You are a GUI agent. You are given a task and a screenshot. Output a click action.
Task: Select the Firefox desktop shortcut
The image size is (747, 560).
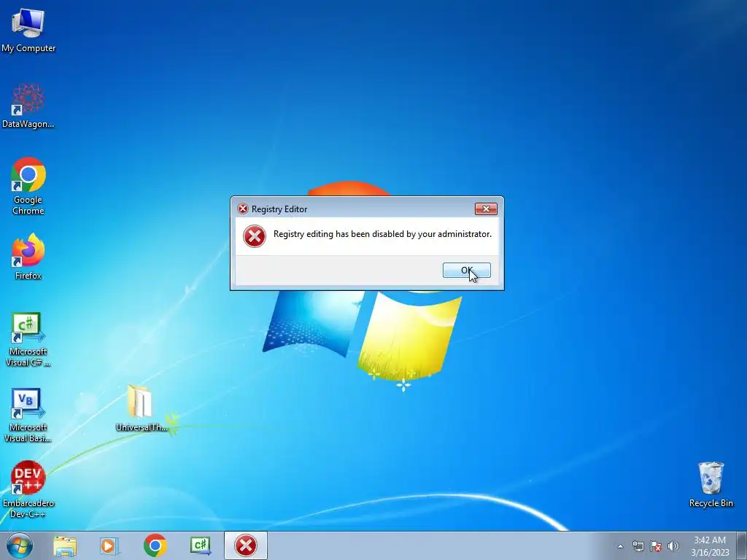click(28, 257)
